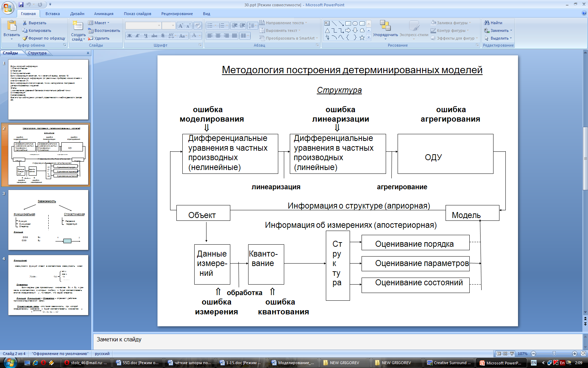The image size is (588, 368).
Task: Justify text in paragraph group
Action: [234, 36]
